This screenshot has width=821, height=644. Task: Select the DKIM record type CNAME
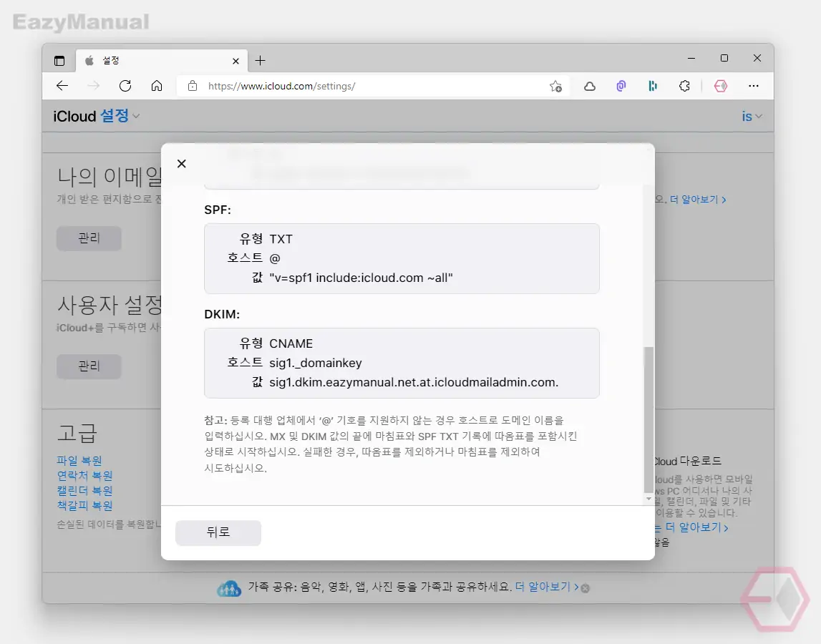point(291,343)
